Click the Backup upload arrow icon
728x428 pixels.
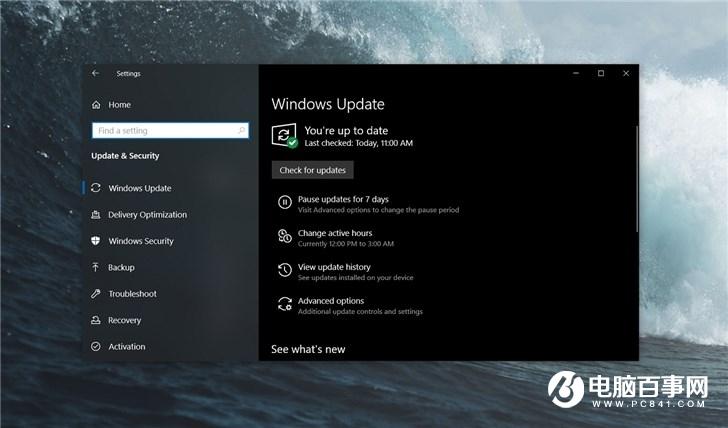pyautogui.click(x=96, y=267)
